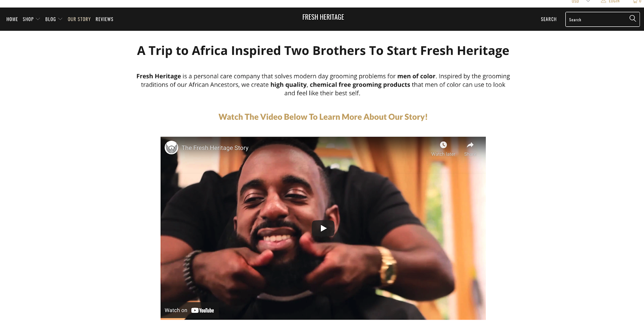Click the Watch later clock icon

(x=443, y=145)
